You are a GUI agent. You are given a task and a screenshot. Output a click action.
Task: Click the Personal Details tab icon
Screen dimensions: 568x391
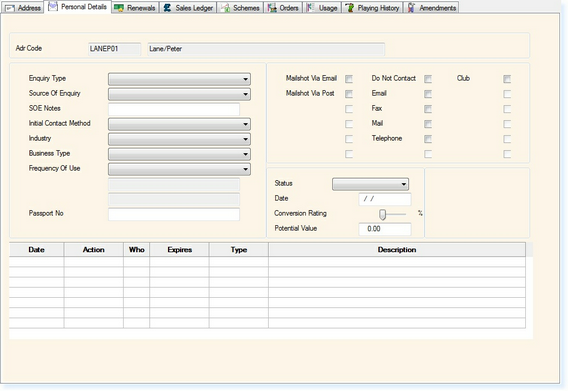(x=53, y=6)
